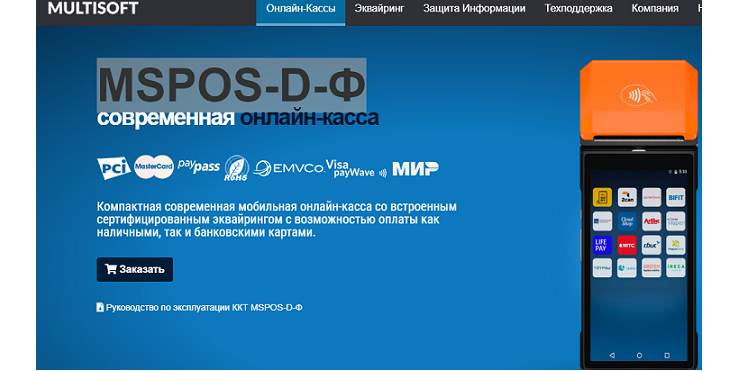Image resolution: width=739 pixels, height=371 pixels.
Task: Click the contactless payment symbol on the orange printer
Action: pyautogui.click(x=639, y=95)
